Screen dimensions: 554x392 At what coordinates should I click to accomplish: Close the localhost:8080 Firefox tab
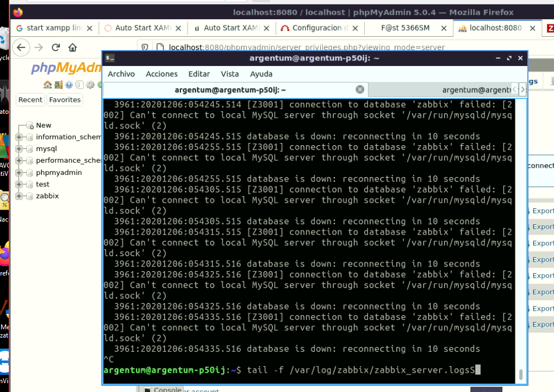(533, 28)
